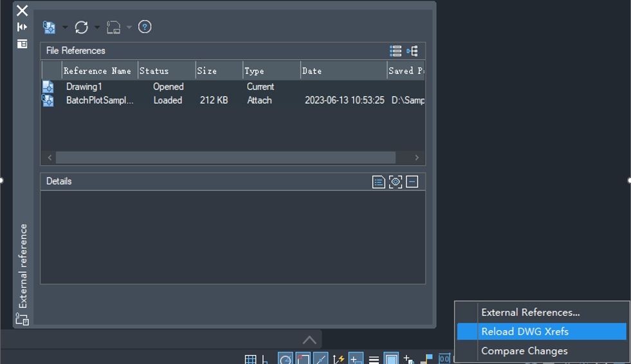Viewport: 631px width, 364px height.
Task: Click the Attach DWG icon in toolbar
Action: 49,27
